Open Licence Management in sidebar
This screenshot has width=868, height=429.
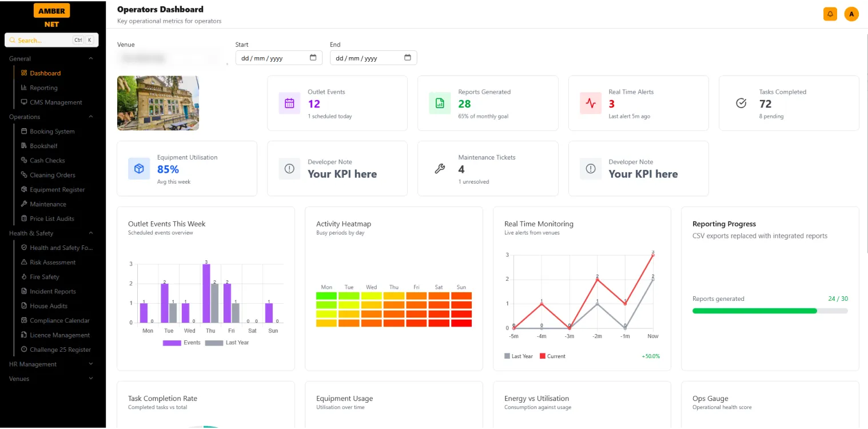point(59,335)
